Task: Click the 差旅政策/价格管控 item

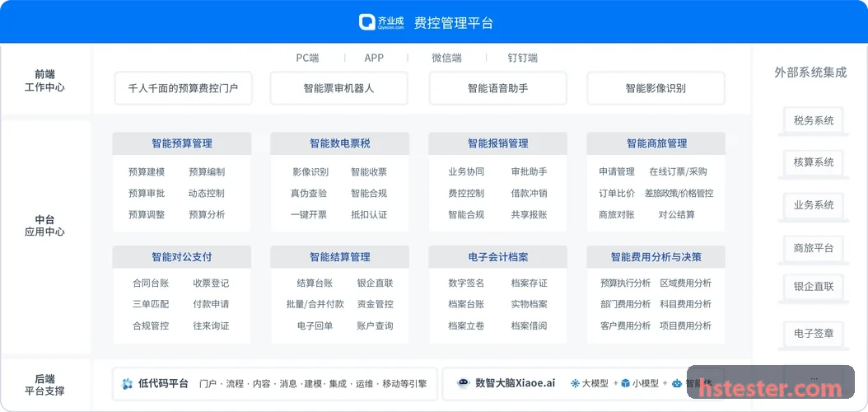Action: click(x=679, y=194)
